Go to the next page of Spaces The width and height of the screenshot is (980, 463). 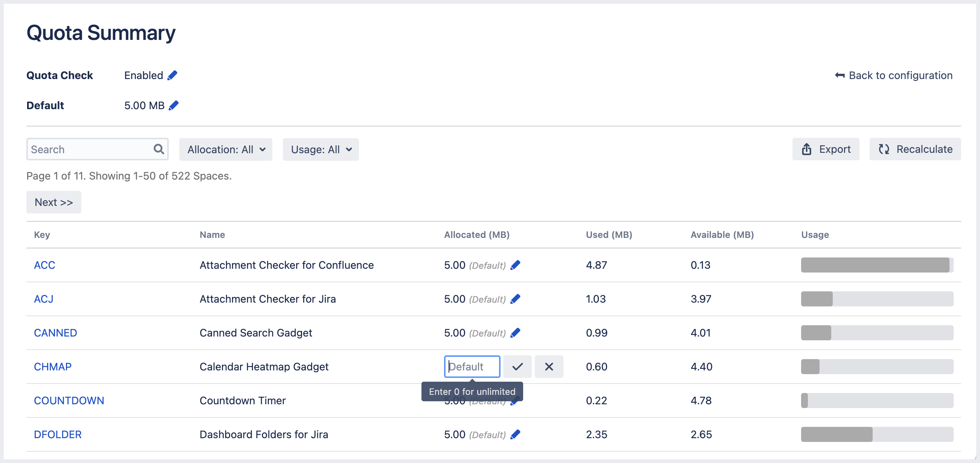pyautogui.click(x=53, y=202)
